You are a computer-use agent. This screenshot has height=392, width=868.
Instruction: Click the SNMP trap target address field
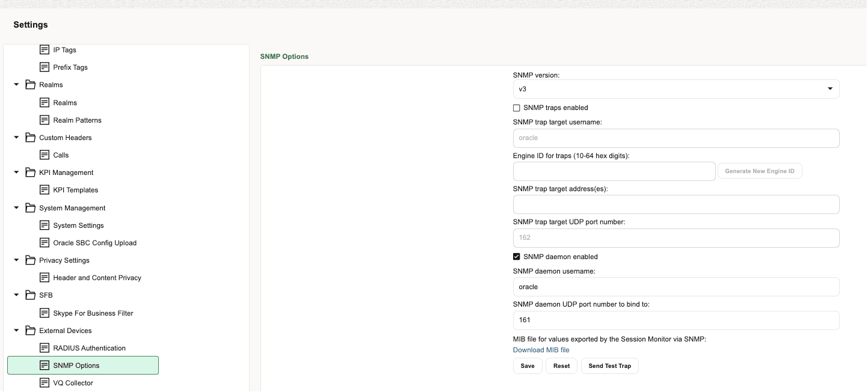coord(676,204)
